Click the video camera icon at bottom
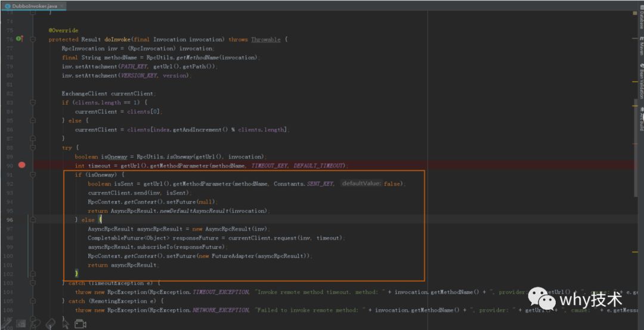 point(80,323)
